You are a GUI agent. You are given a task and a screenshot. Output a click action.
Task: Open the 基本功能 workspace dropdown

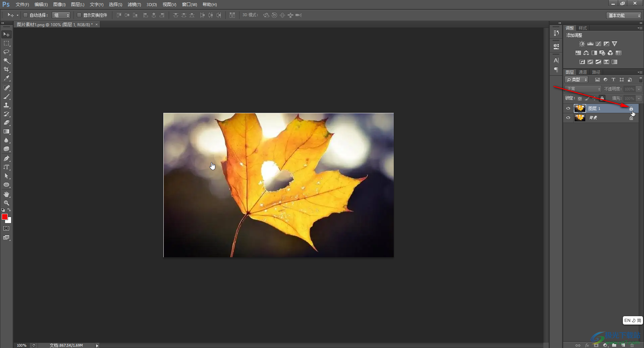[624, 15]
